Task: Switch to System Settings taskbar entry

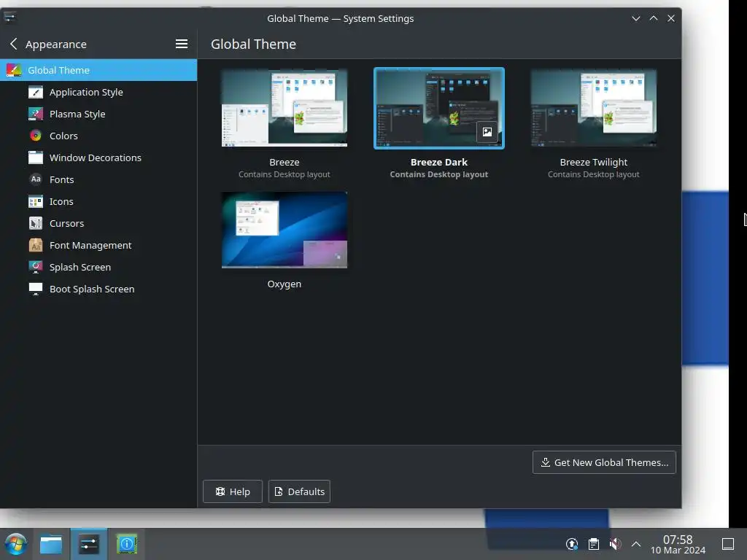Action: pyautogui.click(x=88, y=544)
